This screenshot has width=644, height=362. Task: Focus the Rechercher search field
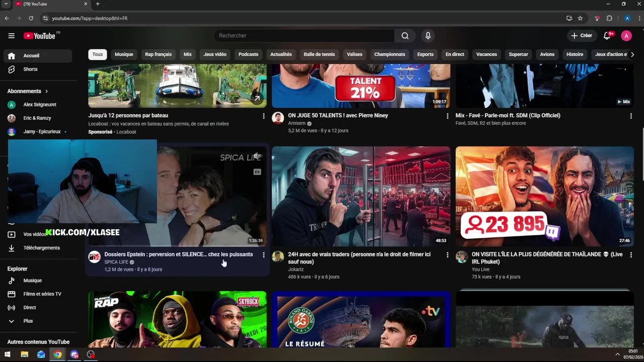click(304, 36)
